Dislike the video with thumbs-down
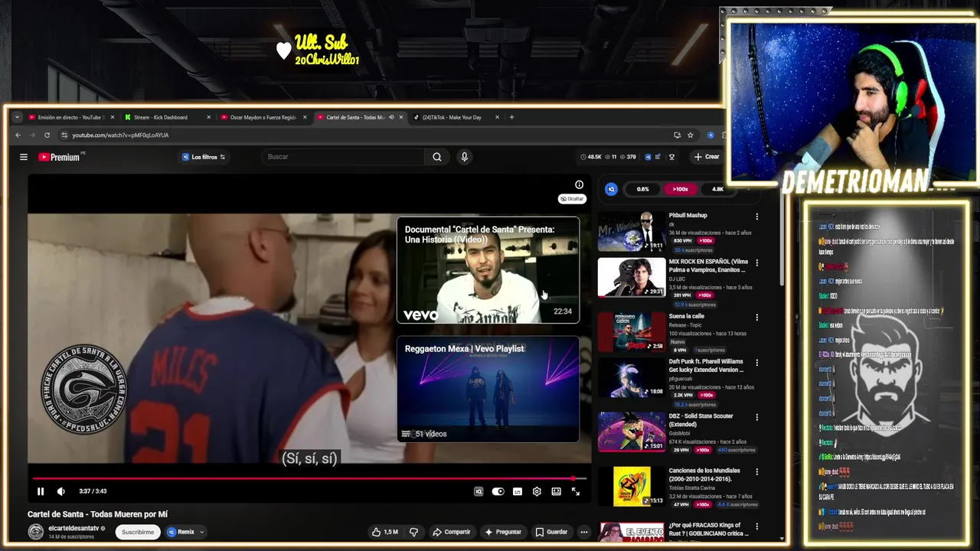 414,532
